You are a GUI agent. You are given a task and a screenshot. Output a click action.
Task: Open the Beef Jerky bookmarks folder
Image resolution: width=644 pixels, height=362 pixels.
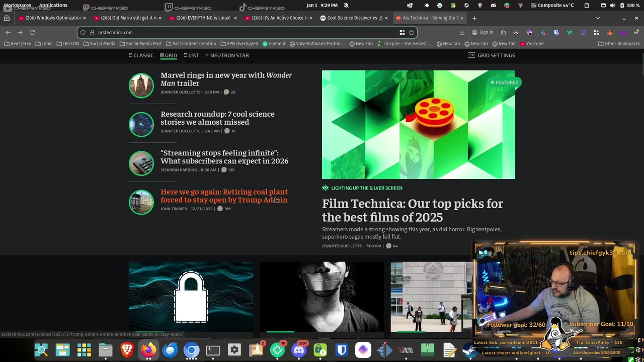[x=18, y=44]
